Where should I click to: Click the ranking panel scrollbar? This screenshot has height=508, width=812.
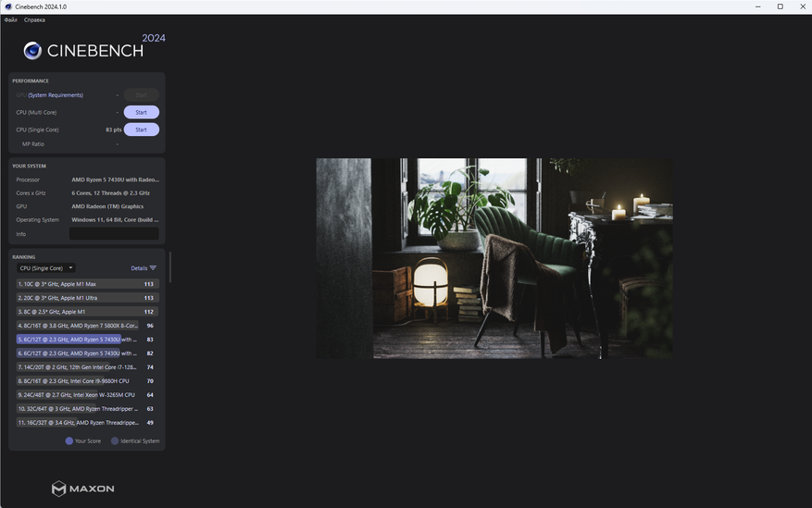point(169,266)
